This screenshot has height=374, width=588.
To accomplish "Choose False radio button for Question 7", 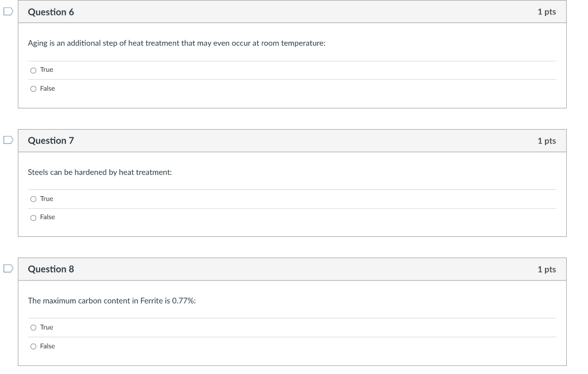I will [33, 217].
